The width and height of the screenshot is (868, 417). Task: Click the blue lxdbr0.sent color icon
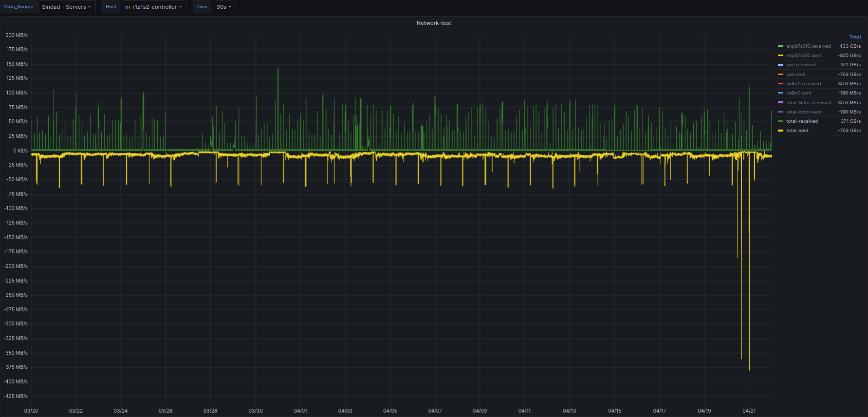click(x=780, y=93)
